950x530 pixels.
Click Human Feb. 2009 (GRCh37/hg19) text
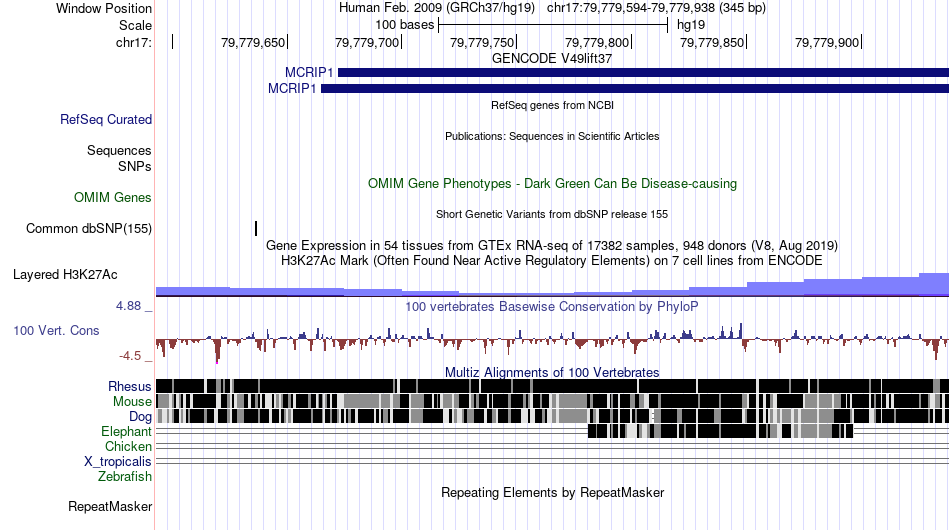[x=436, y=8]
